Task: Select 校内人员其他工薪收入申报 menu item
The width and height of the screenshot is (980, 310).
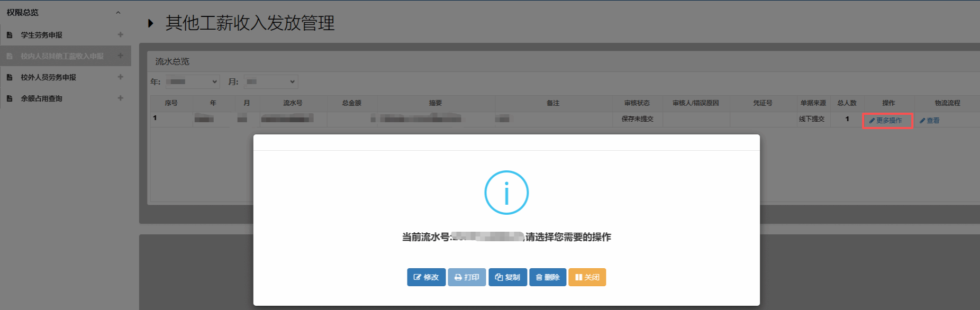Action: [62, 56]
